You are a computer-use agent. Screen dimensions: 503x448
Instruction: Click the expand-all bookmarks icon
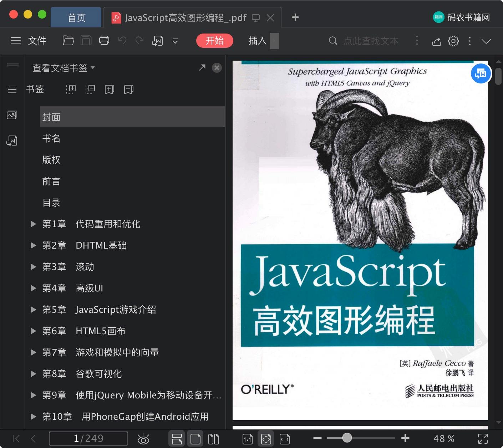point(71,90)
